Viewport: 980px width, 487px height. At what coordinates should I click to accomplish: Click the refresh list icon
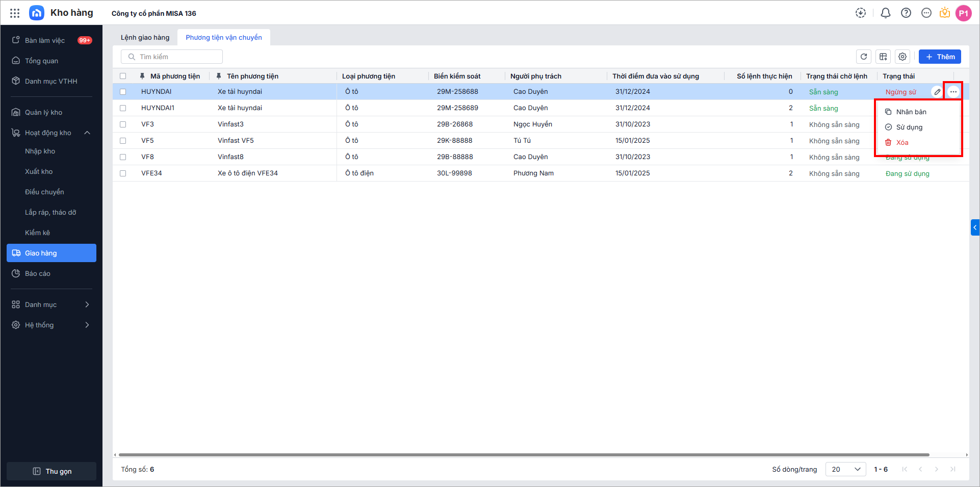(x=864, y=57)
